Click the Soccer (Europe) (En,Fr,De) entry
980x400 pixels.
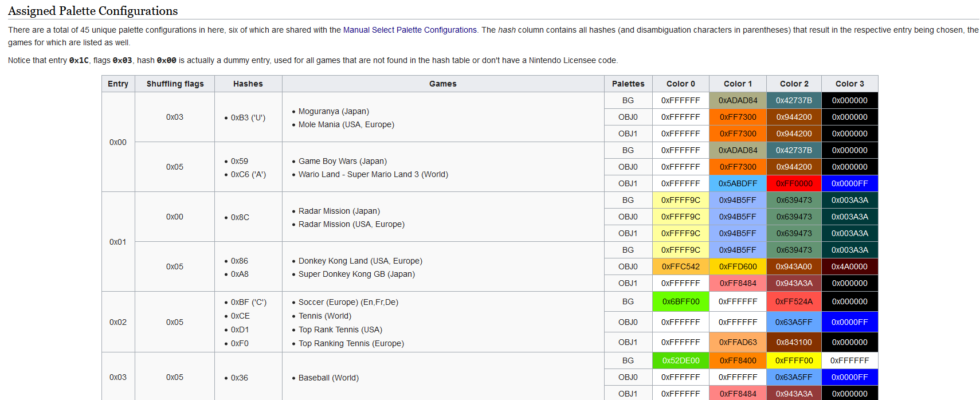pos(348,302)
